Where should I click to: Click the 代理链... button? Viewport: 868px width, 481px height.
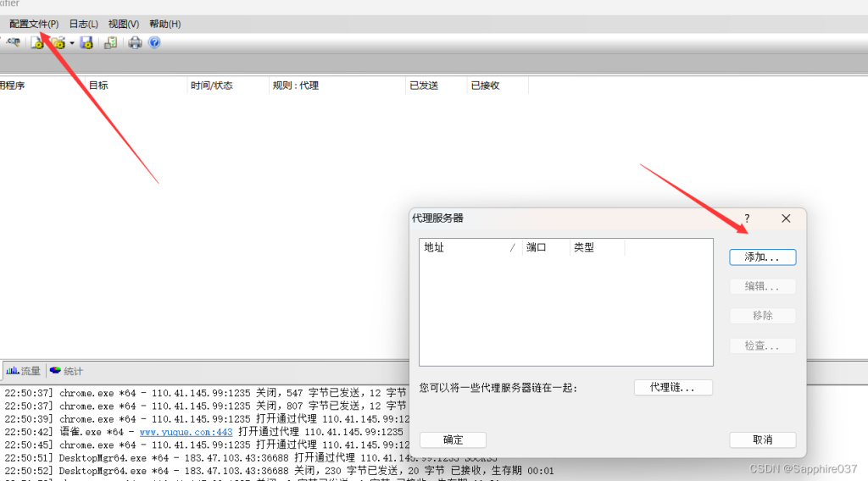pos(673,388)
